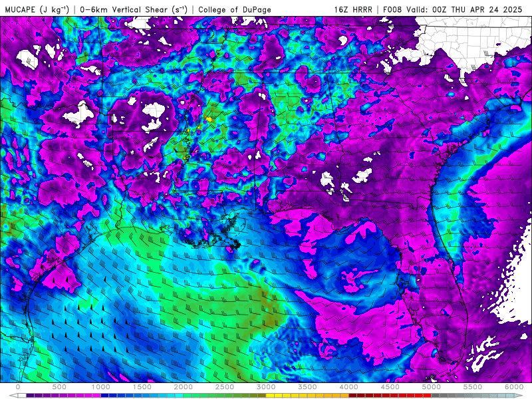
Task: Click the 3000 label on color scale
Action: [266, 387]
